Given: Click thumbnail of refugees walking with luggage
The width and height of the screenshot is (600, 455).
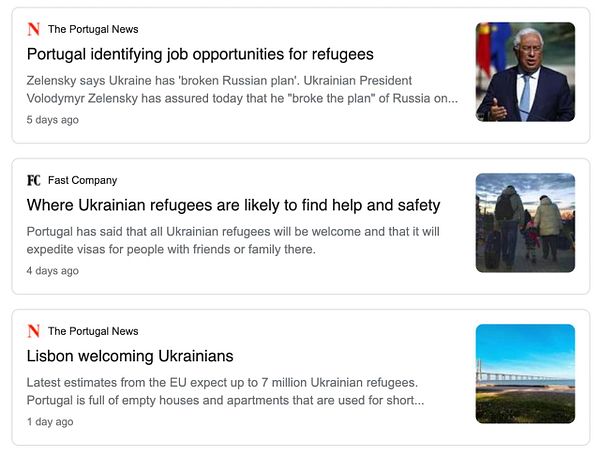Looking at the screenshot, I should coord(525,223).
